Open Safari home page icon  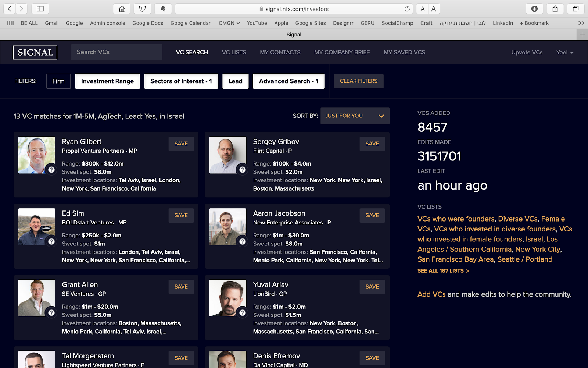(x=122, y=9)
